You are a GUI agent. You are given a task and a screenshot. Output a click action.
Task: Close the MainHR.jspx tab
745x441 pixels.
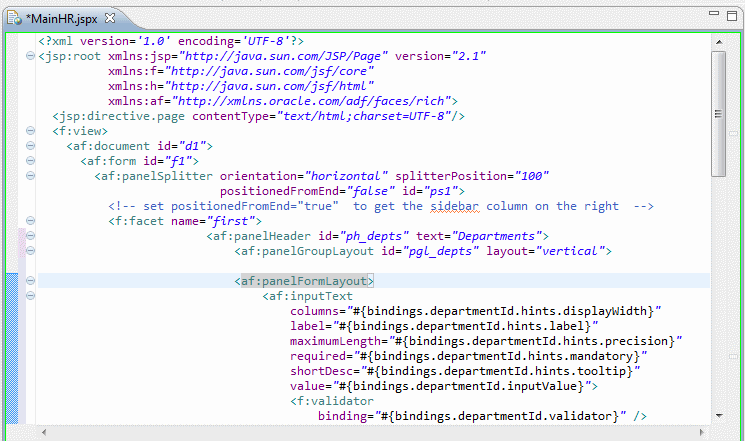110,18
